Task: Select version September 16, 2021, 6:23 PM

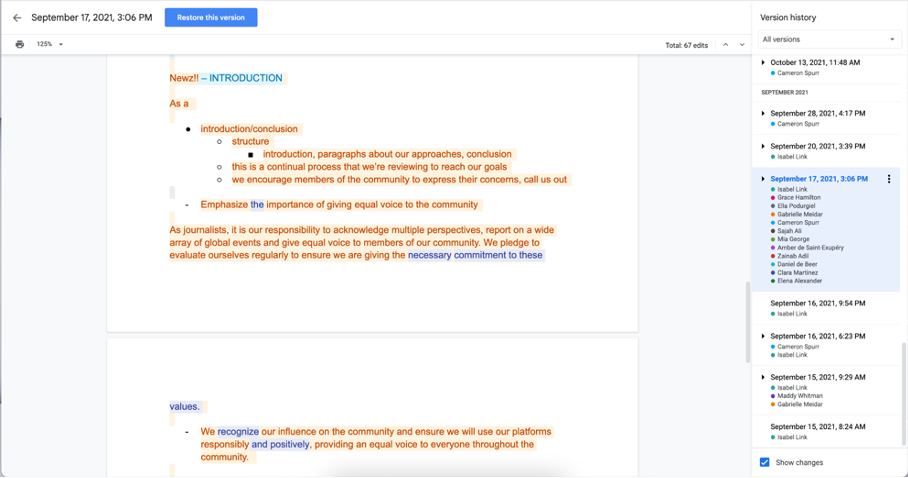Action: click(x=818, y=336)
